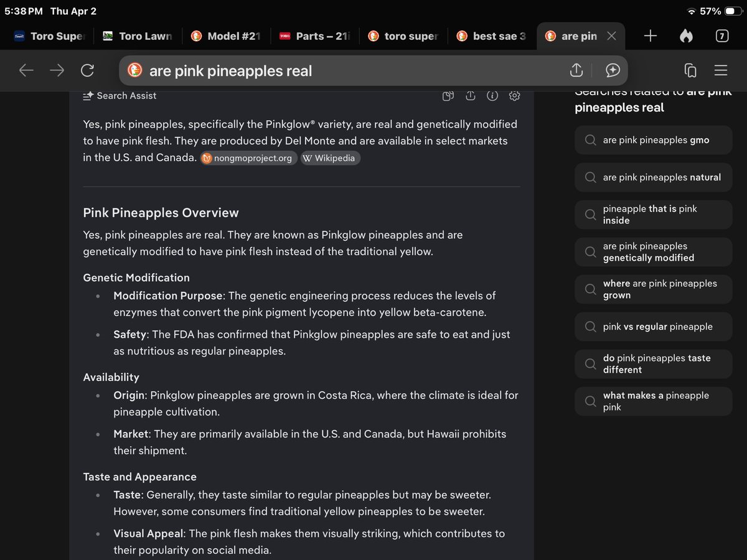Tap the address bar search field
Viewport: 747px width, 560px height.
tap(373, 70)
